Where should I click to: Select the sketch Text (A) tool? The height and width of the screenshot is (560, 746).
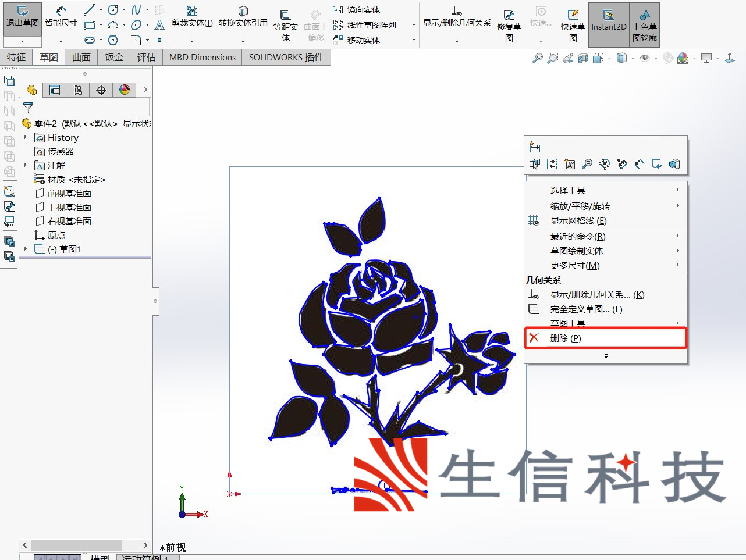coord(159,25)
